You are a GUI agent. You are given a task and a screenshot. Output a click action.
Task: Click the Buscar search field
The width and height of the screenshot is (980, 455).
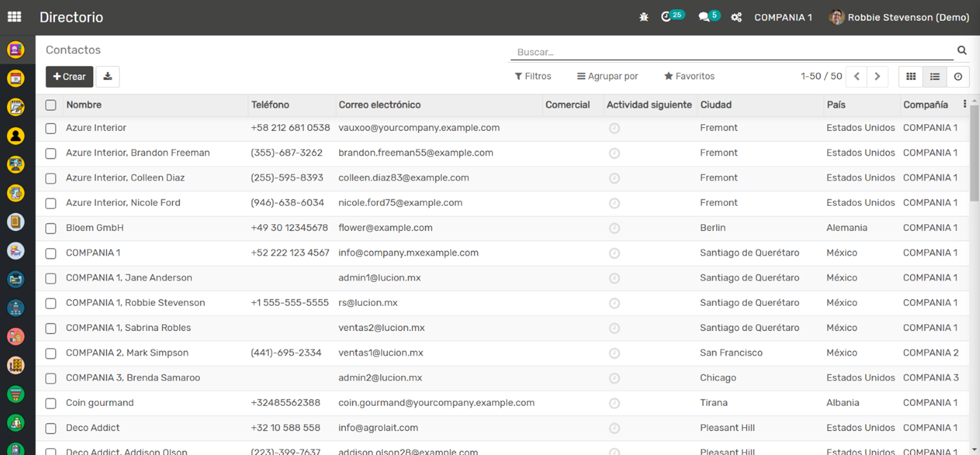click(733, 52)
